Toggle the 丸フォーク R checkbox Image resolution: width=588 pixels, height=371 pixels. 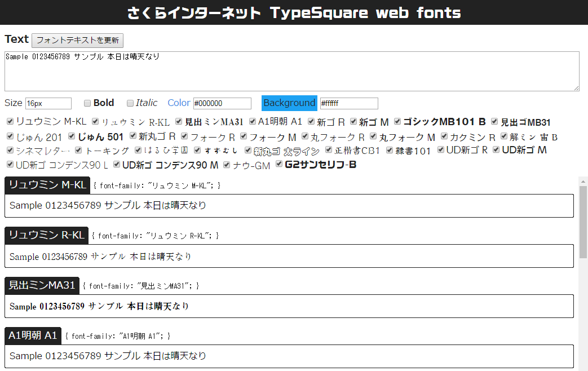pos(305,136)
